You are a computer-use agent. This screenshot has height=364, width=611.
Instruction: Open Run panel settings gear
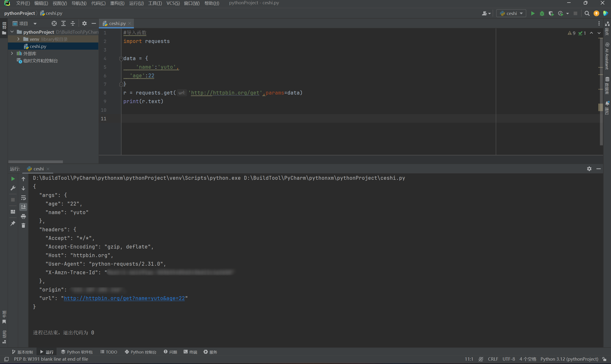(589, 169)
